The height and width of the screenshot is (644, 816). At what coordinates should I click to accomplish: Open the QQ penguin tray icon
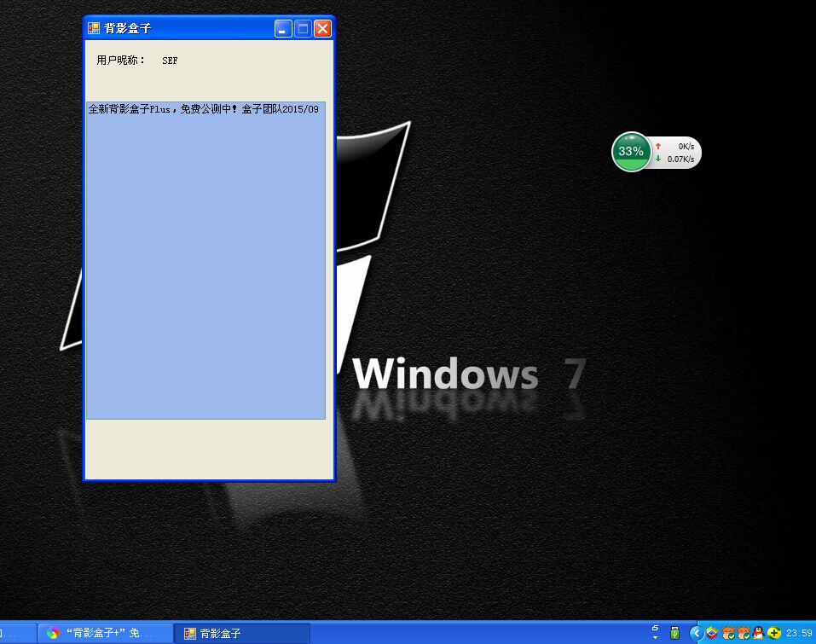[x=759, y=633]
